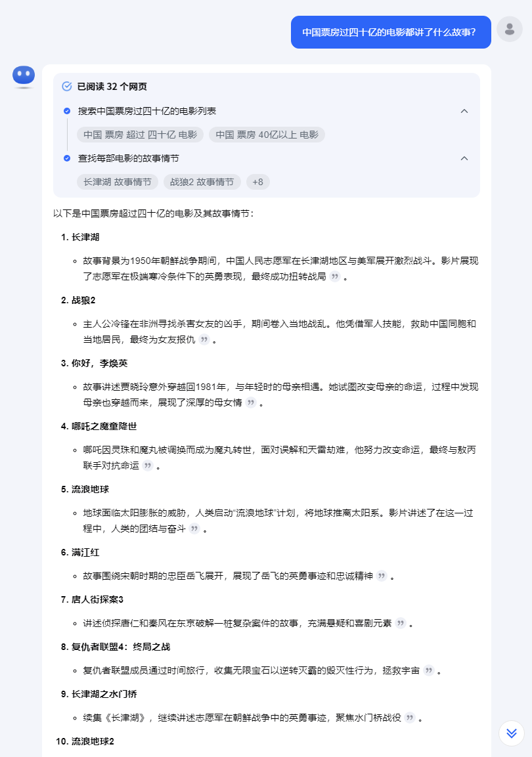This screenshot has height=757, width=532.
Task: Click the blue chatbot assistant avatar
Action: pyautogui.click(x=24, y=76)
